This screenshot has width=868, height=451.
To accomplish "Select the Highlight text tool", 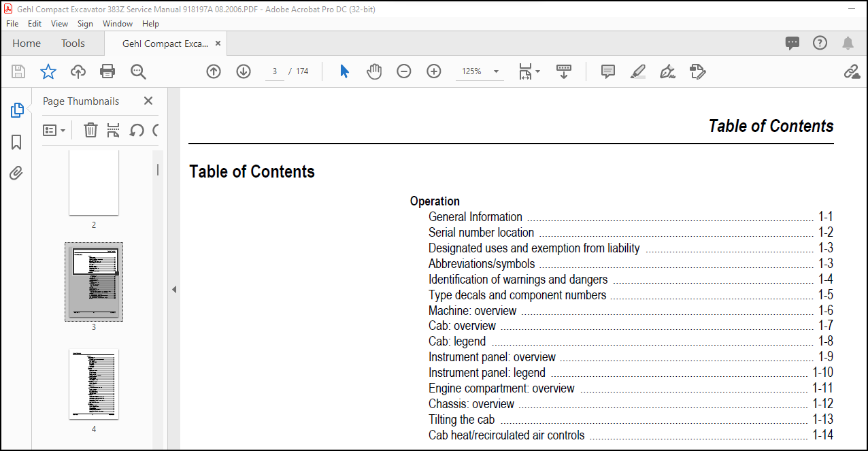I will click(x=638, y=71).
